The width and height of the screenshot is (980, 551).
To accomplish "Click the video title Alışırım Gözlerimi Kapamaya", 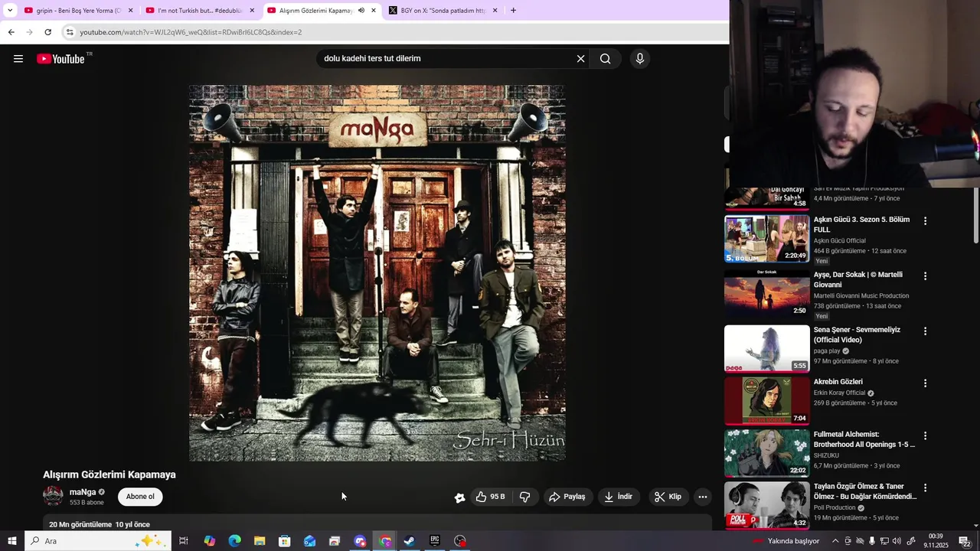I will pos(109,474).
